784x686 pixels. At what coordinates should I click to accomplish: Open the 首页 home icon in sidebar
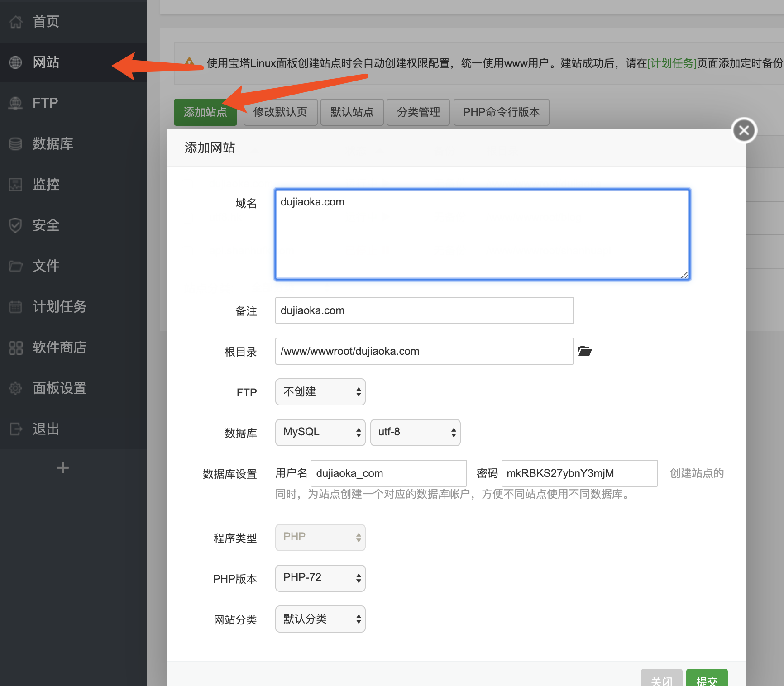point(15,21)
